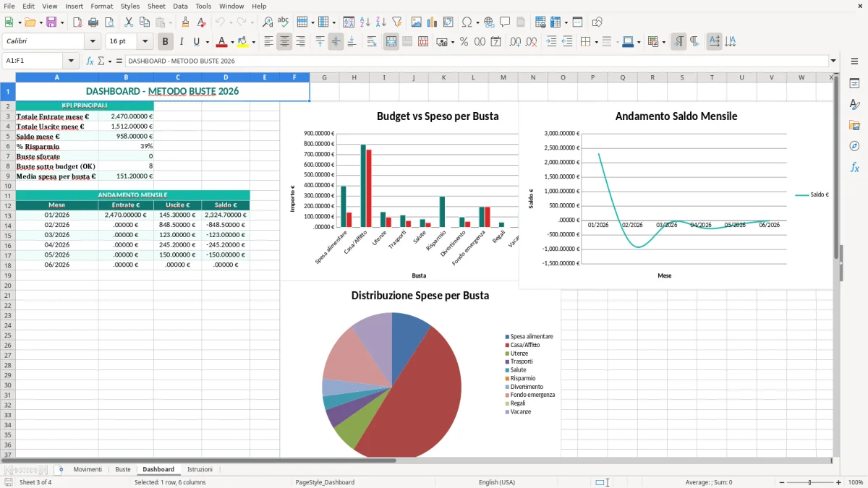The height and width of the screenshot is (488, 868).
Task: Open the sidebar Navigator panel
Action: point(854,146)
